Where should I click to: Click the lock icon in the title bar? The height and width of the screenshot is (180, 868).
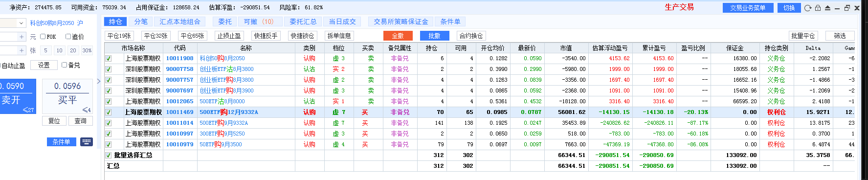[x=818, y=8]
